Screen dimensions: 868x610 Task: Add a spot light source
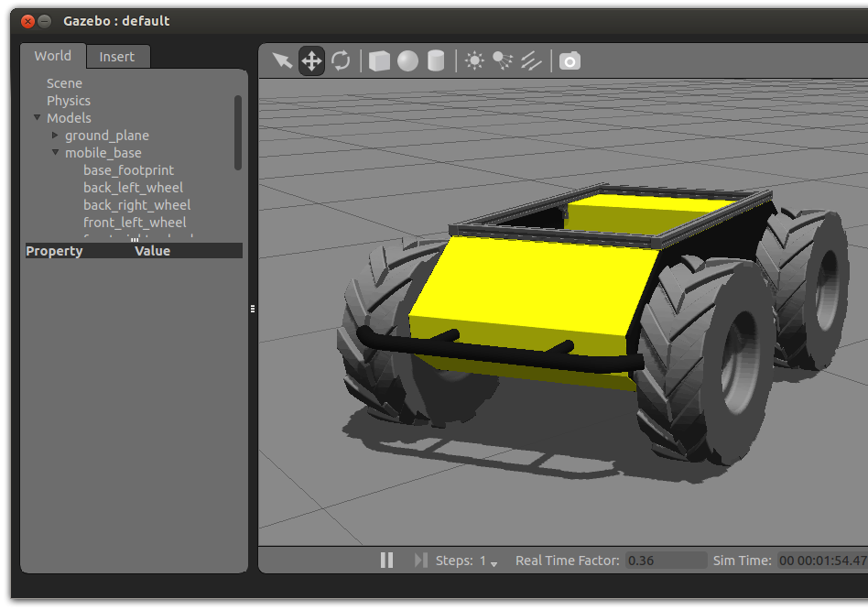coord(503,61)
